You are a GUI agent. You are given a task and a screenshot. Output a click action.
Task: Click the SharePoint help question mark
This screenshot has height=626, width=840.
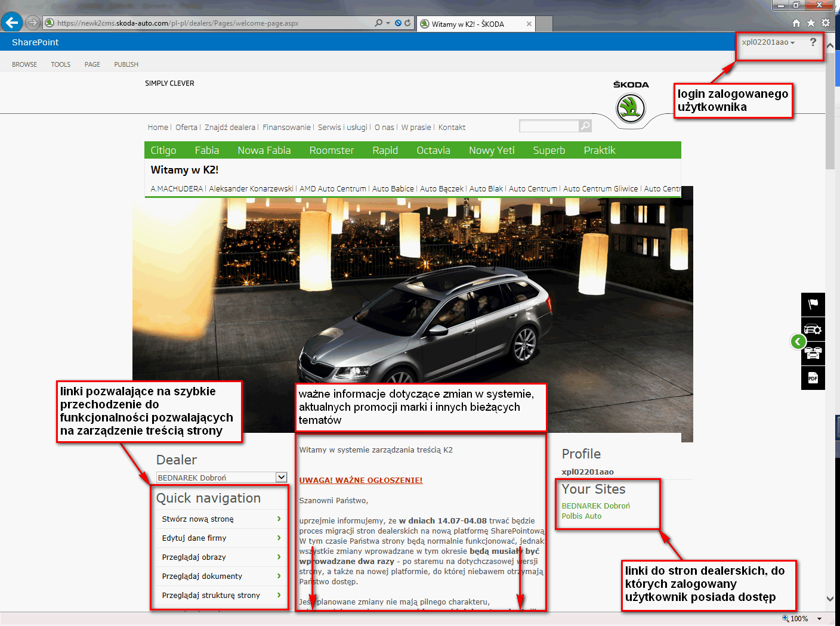813,42
